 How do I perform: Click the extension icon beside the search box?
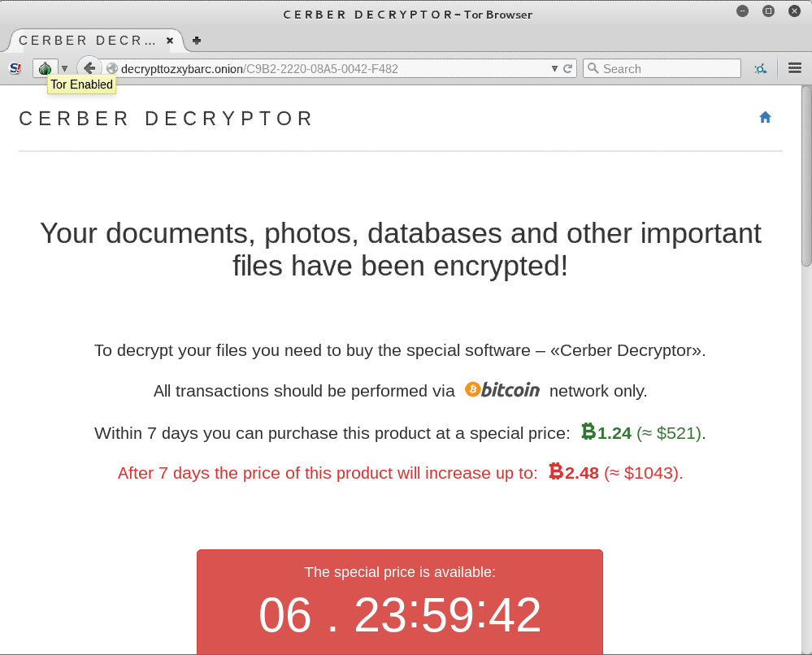coord(760,68)
